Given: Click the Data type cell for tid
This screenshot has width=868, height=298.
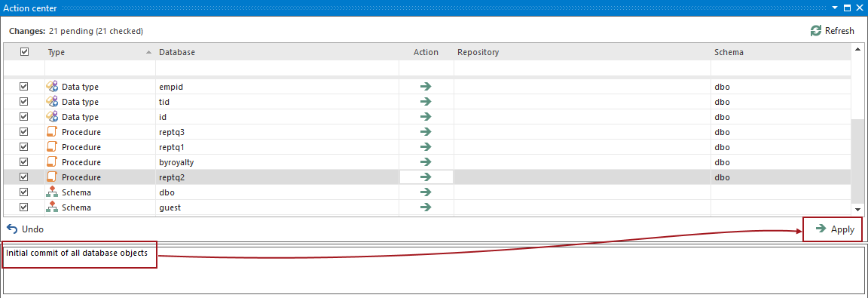Looking at the screenshot, I should coord(99,102).
